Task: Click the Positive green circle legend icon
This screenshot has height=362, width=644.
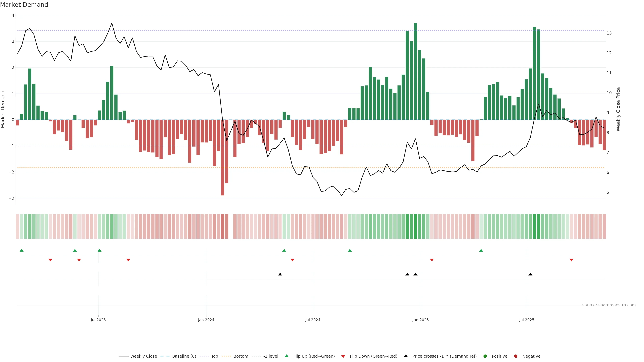Action: (x=485, y=356)
